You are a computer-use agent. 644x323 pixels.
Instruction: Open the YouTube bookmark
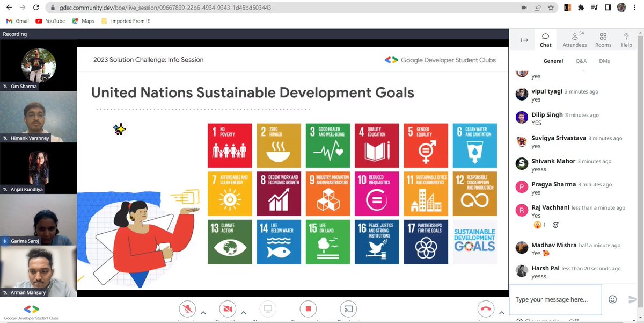(50, 21)
